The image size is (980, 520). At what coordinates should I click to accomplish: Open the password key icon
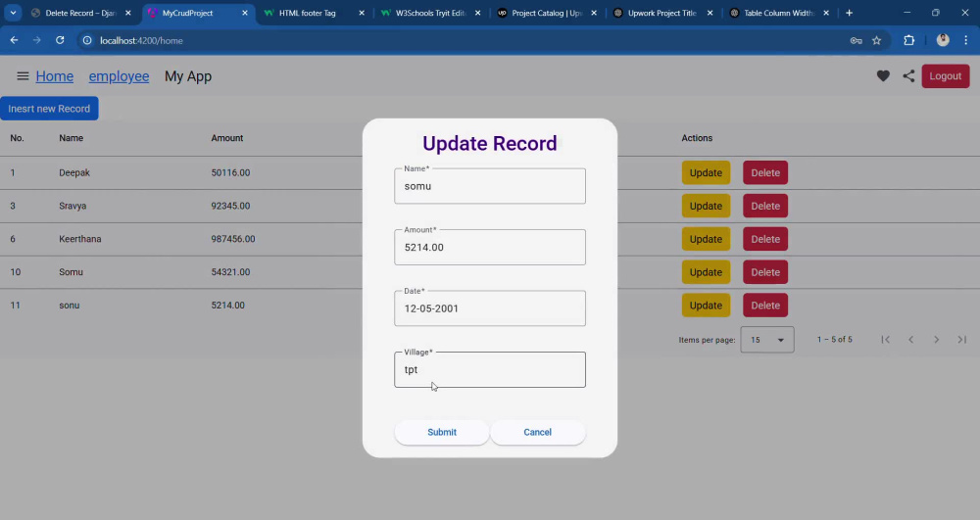click(856, 40)
